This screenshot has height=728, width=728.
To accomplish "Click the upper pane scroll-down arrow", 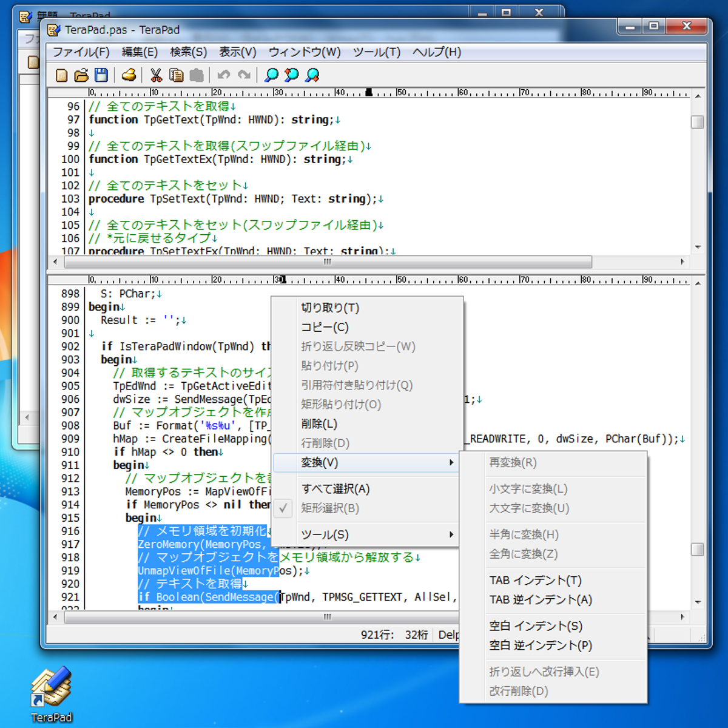I will (x=698, y=247).
